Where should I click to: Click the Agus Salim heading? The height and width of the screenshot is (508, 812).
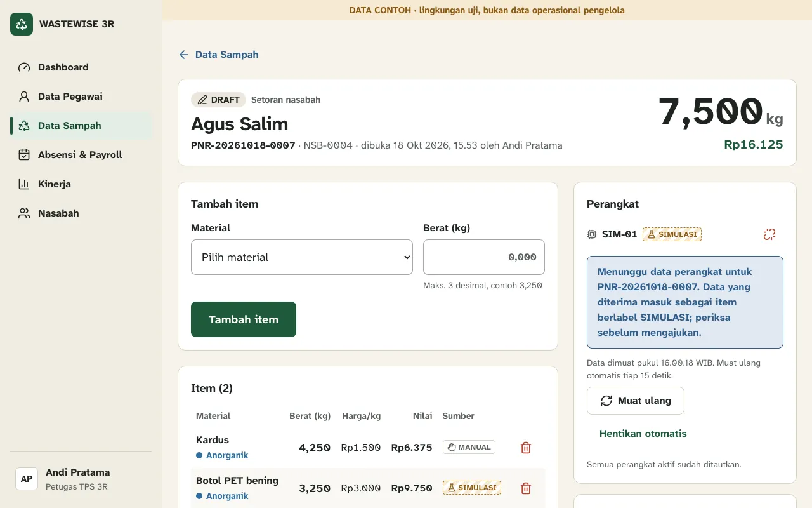click(240, 124)
